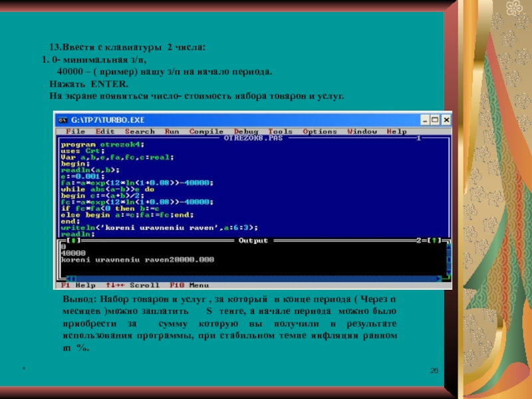The image size is (532, 399).
Task: Expand the Run menu
Action: point(172,132)
